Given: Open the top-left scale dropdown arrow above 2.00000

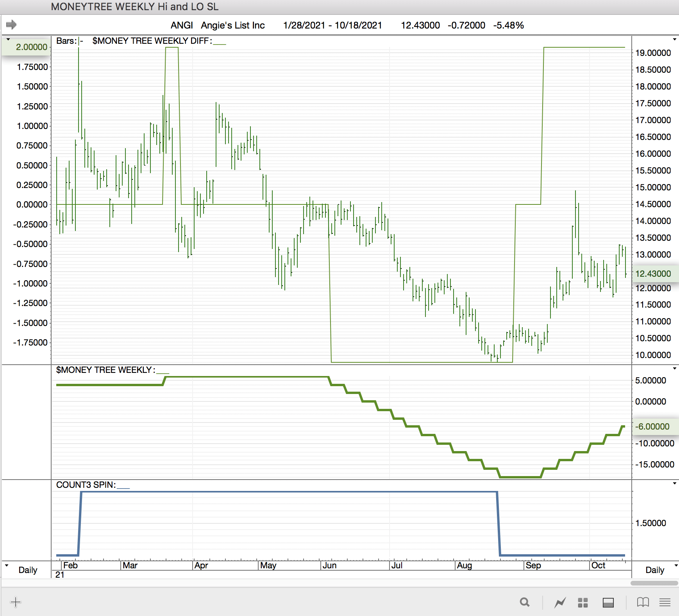Looking at the screenshot, I should (x=8, y=39).
